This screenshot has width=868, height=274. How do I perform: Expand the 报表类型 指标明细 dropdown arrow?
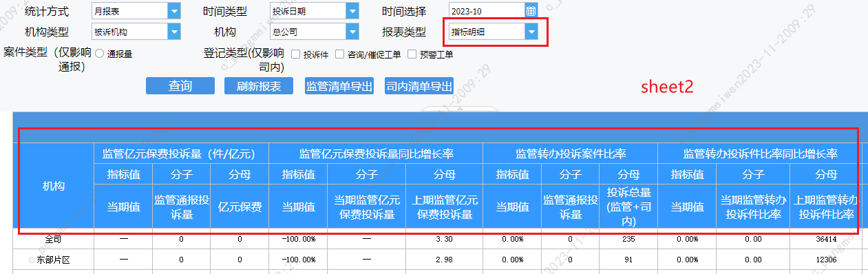(x=531, y=32)
